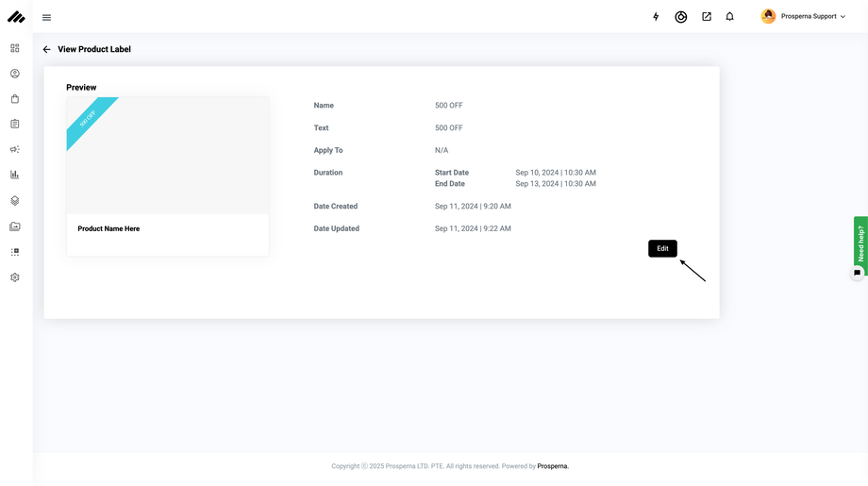The width and height of the screenshot is (868, 486).
Task: Click the Product Name Here text
Action: pos(108,228)
